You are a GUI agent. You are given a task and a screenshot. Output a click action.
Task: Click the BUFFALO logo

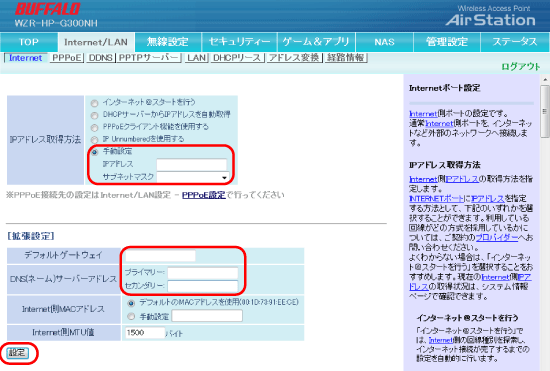48,9
